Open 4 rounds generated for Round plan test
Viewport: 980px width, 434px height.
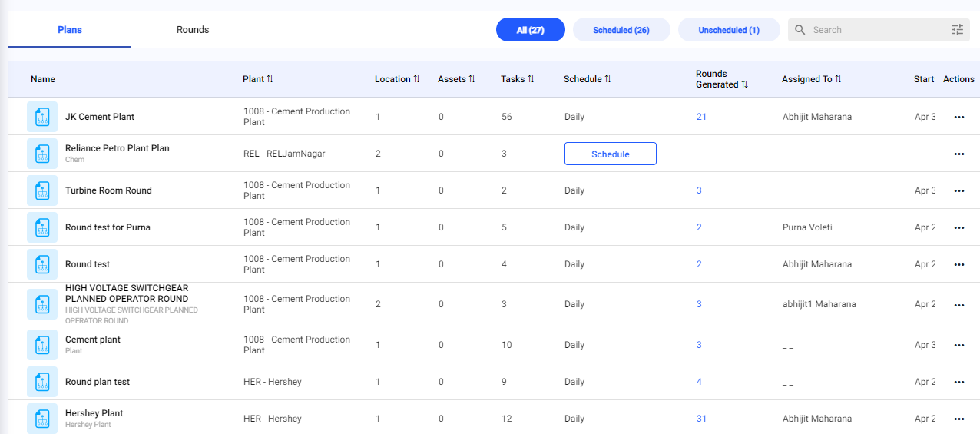699,382
